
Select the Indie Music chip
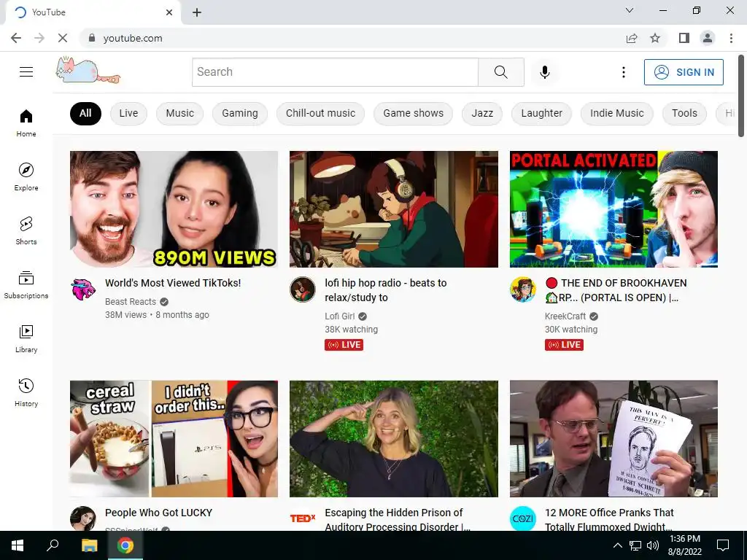[x=616, y=113]
